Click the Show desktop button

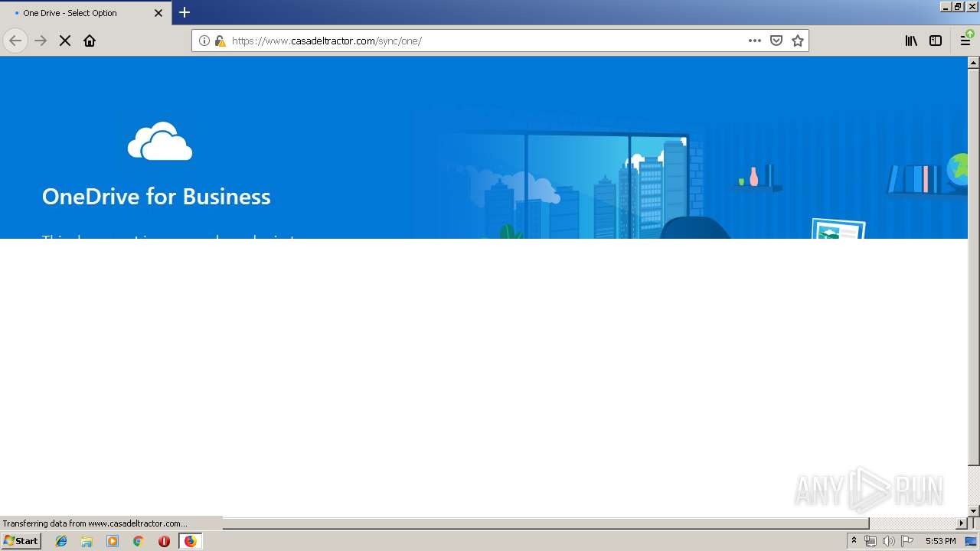972,541
